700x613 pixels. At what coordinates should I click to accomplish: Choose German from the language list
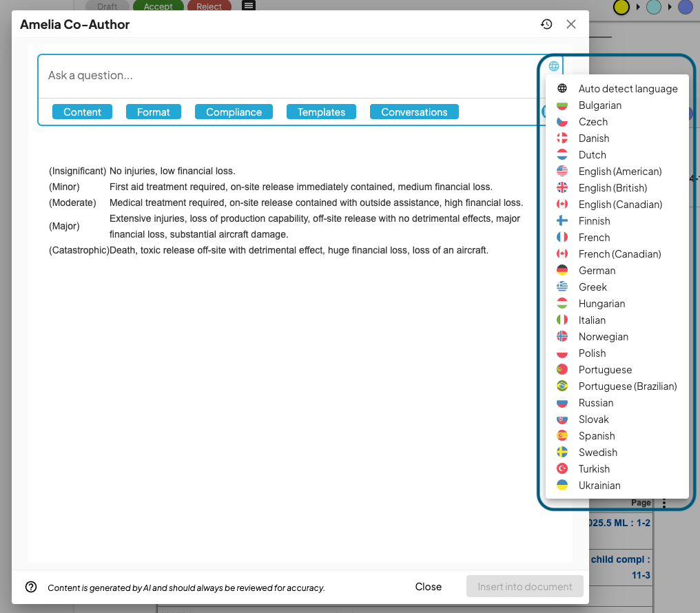617,271
